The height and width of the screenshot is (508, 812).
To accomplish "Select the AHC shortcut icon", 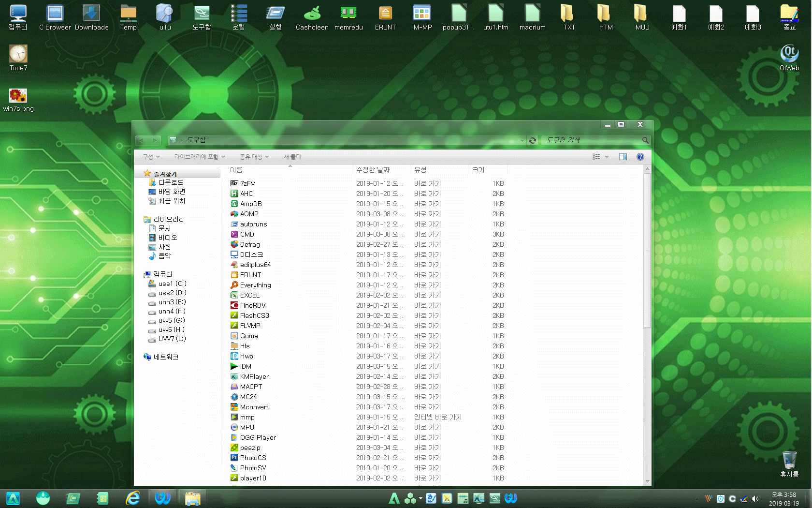I will pyautogui.click(x=234, y=194).
